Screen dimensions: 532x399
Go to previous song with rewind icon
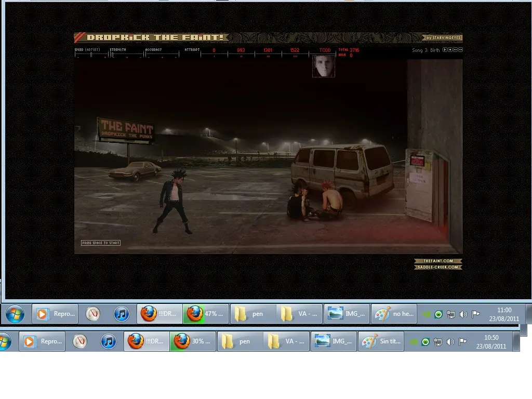[x=460, y=49]
